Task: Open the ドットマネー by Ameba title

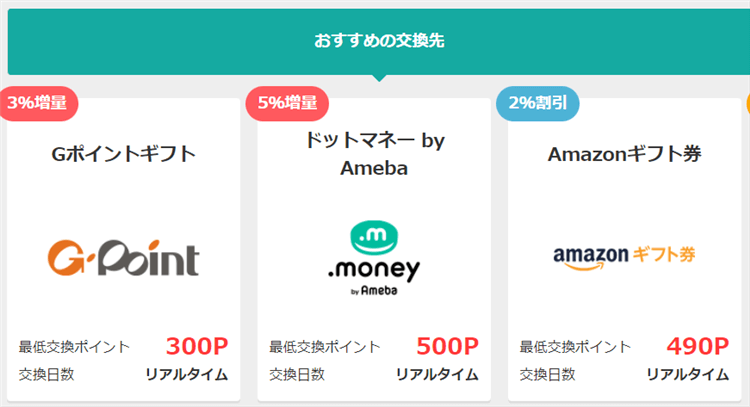Action: click(373, 154)
